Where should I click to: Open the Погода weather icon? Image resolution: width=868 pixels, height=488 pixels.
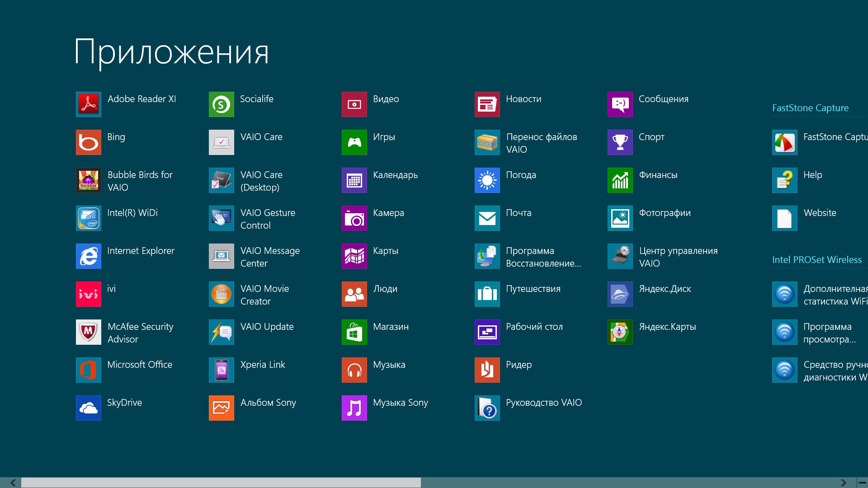487,180
